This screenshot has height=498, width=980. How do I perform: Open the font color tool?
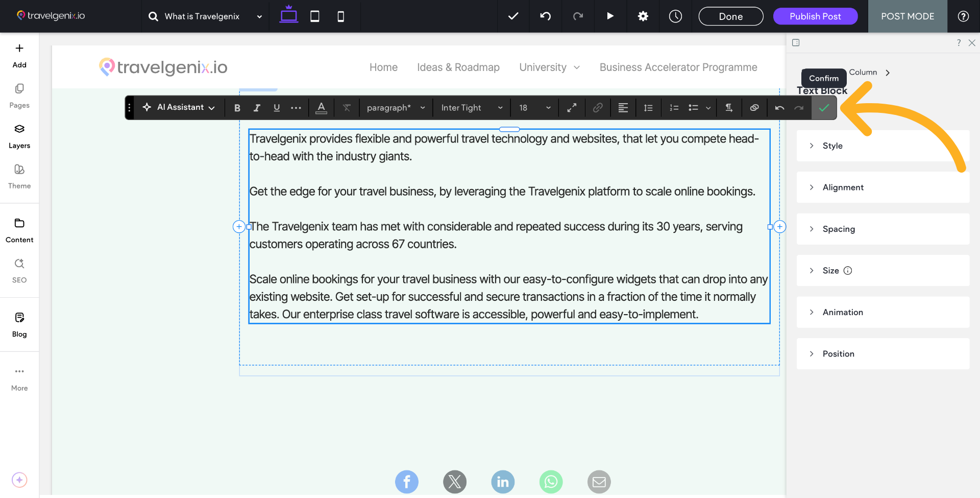(322, 107)
